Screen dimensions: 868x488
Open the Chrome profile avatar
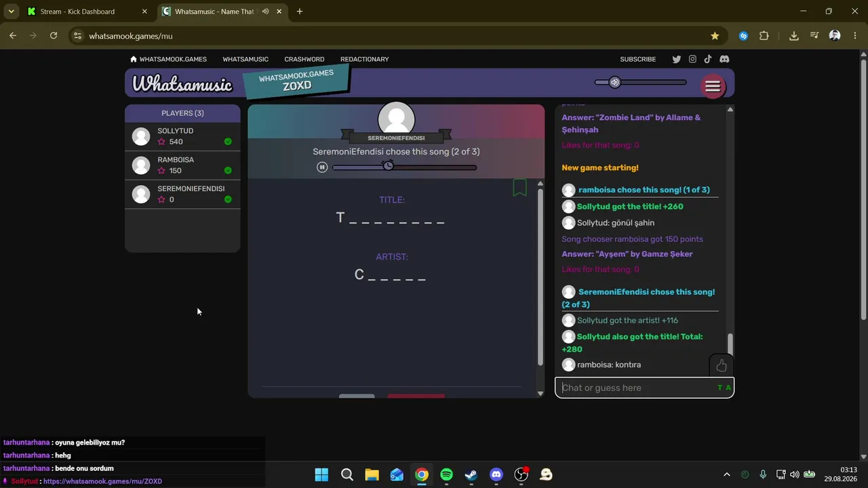tap(835, 36)
